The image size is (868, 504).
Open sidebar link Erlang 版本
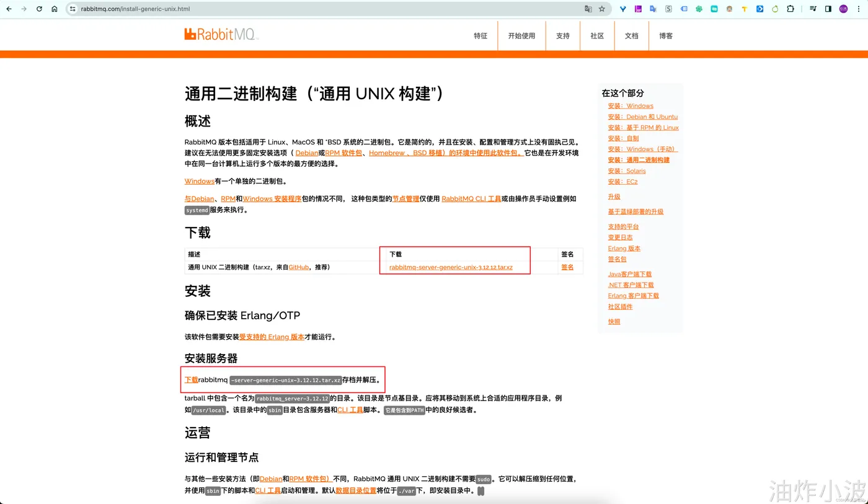point(624,249)
